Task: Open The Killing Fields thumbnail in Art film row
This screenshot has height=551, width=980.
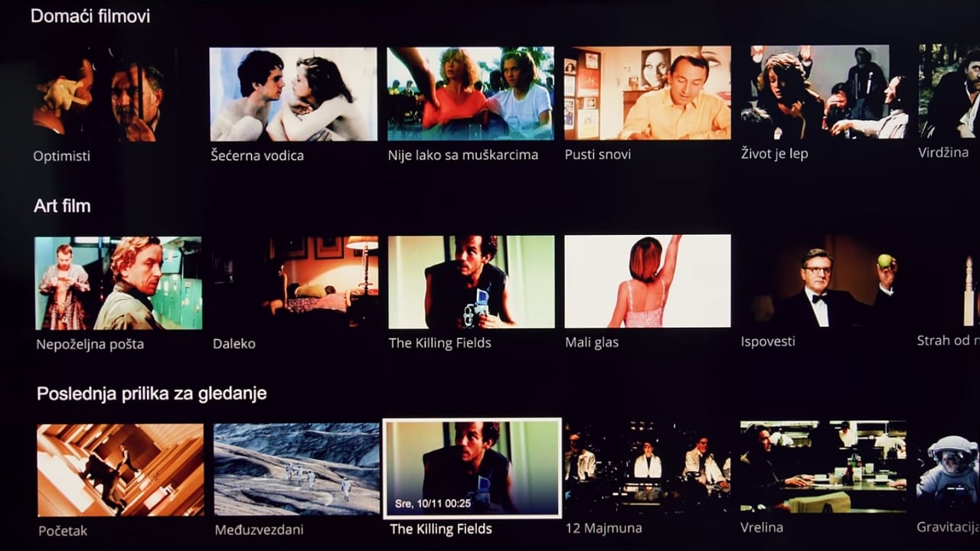Action: click(x=472, y=282)
